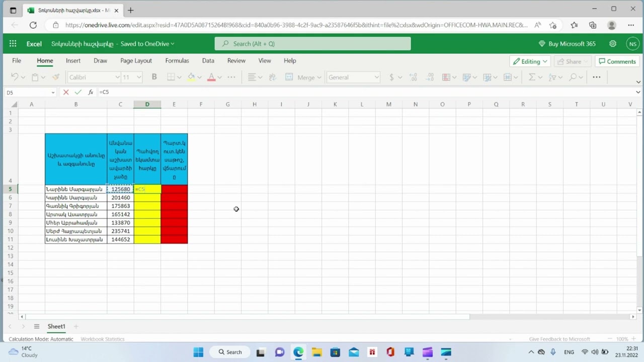Open the Review tab
Viewport: 644px width, 362px height.
(236, 60)
